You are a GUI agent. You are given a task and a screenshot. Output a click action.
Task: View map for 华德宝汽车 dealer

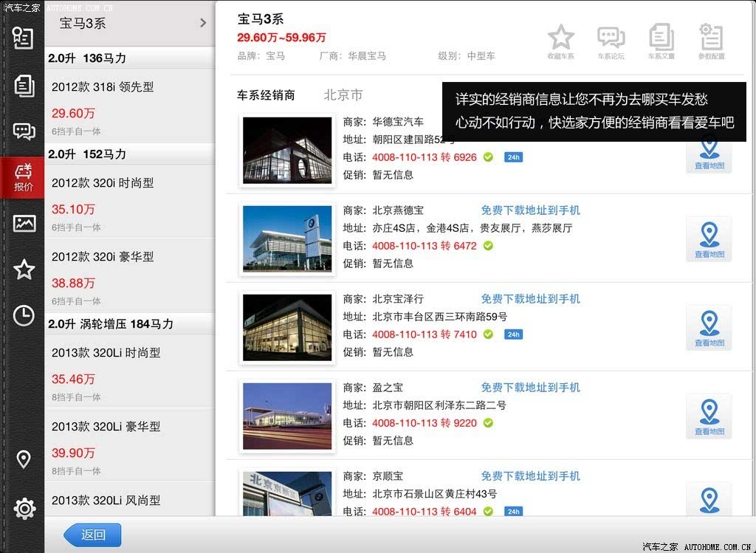pyautogui.click(x=709, y=154)
